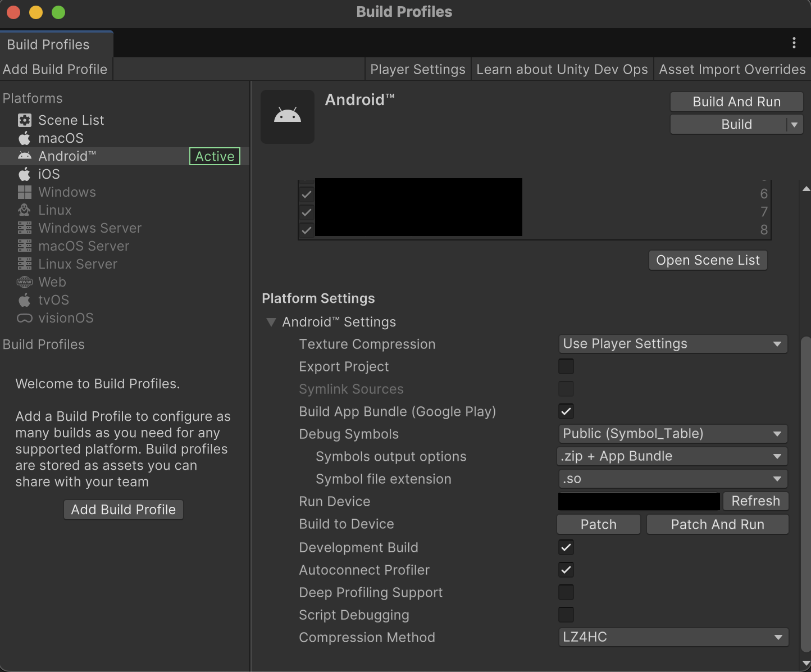Viewport: 811px width, 672px height.
Task: Select the Build Profiles tab
Action: pyautogui.click(x=56, y=44)
